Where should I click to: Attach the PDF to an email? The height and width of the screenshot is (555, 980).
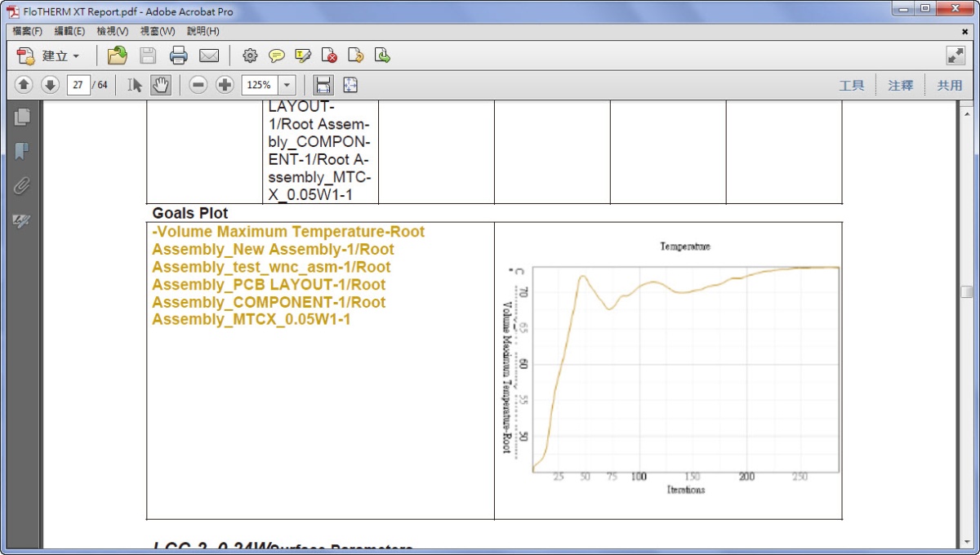pos(209,55)
